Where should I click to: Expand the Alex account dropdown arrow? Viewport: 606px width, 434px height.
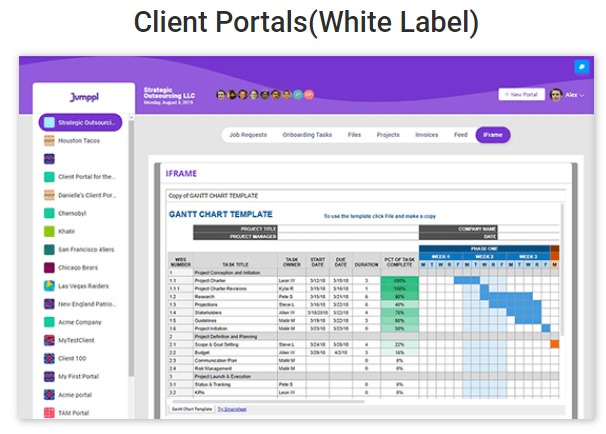[x=582, y=95]
